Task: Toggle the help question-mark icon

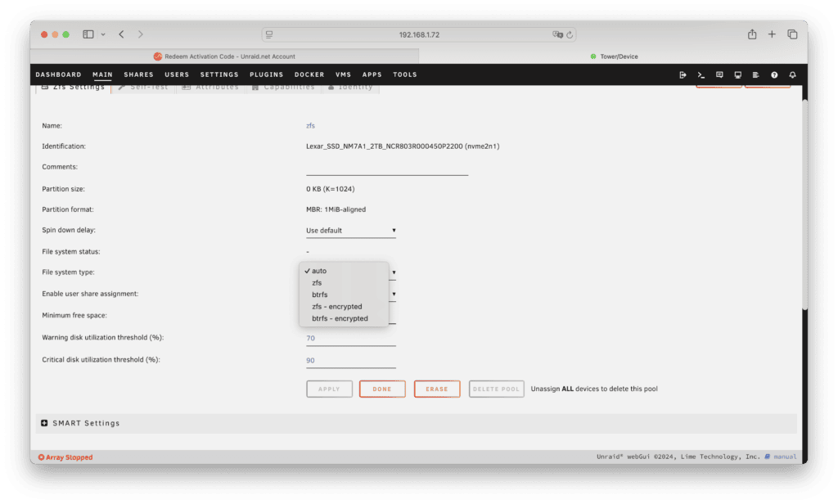Action: [x=774, y=74]
